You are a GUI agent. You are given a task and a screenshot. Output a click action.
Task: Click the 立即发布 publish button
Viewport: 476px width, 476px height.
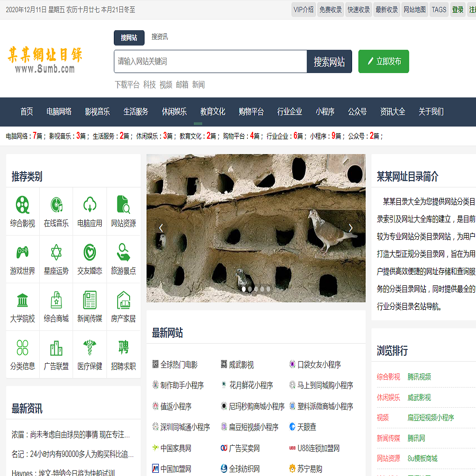click(383, 61)
